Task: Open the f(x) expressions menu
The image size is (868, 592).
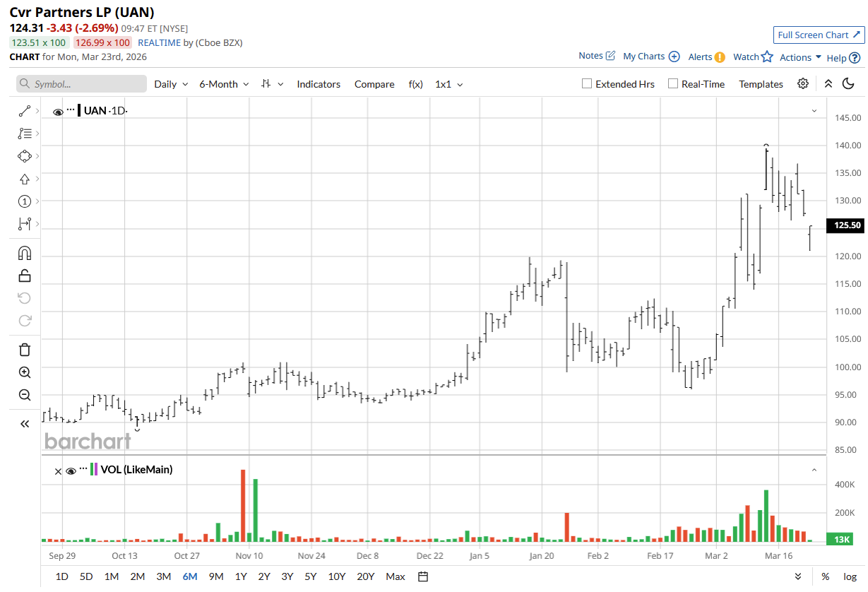Action: tap(415, 83)
